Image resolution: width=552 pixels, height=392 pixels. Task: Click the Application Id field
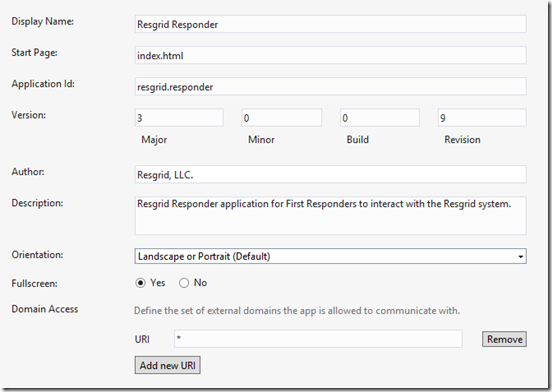(330, 87)
